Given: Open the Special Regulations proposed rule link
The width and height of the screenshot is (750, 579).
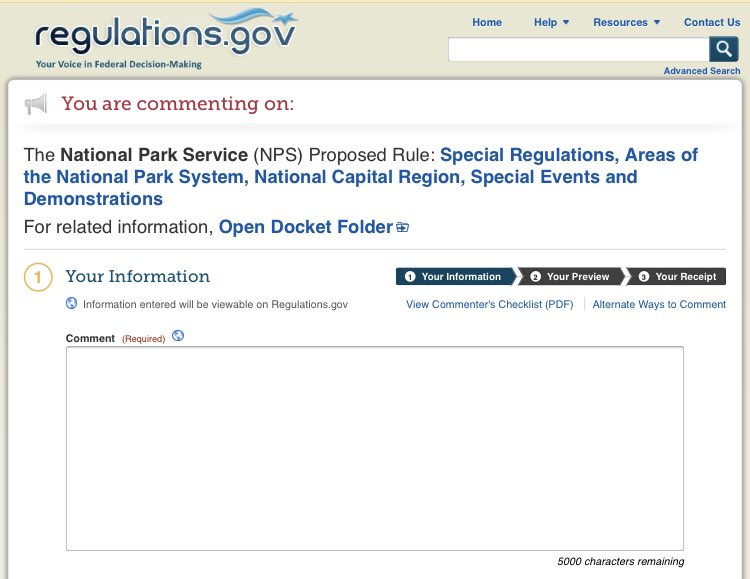Looking at the screenshot, I should pyautogui.click(x=361, y=177).
